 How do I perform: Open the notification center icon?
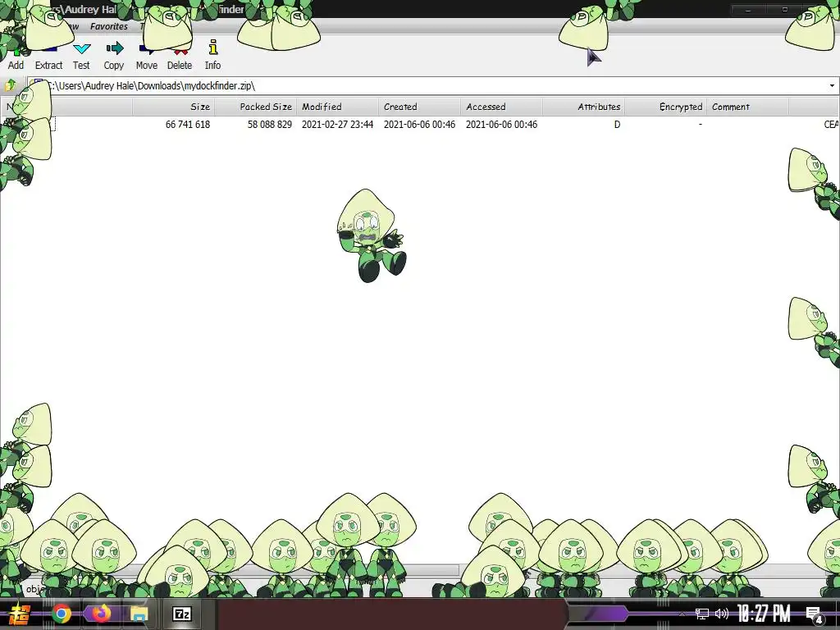[815, 614]
